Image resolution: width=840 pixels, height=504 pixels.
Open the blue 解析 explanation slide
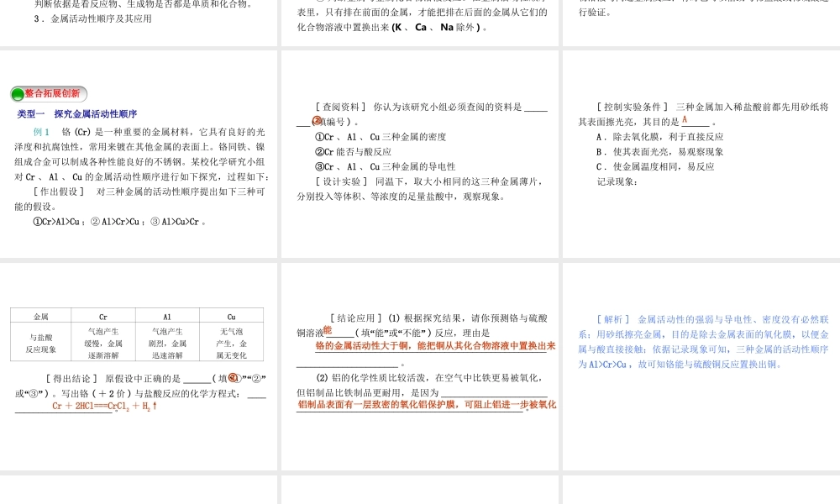click(701, 366)
